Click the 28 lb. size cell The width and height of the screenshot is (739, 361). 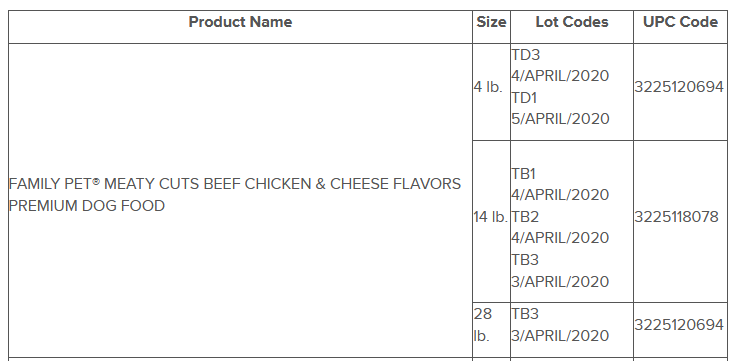point(483,325)
